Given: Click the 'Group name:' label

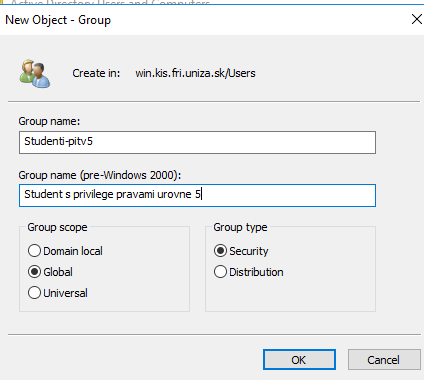Looking at the screenshot, I should (49, 121).
